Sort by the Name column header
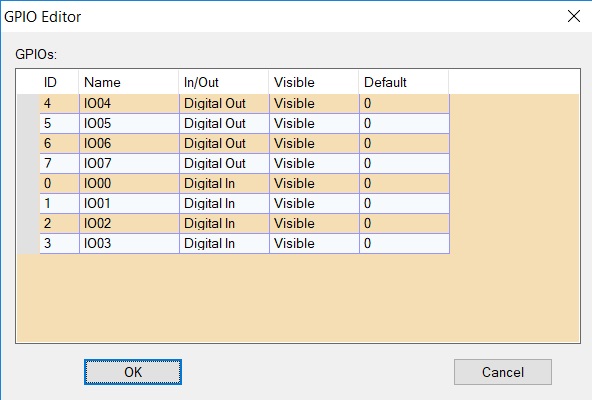This screenshot has width=592, height=400. 129,82
